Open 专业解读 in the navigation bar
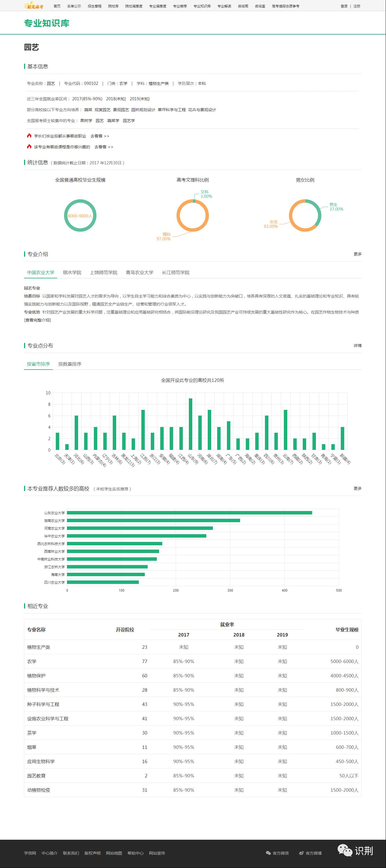 tap(224, 6)
